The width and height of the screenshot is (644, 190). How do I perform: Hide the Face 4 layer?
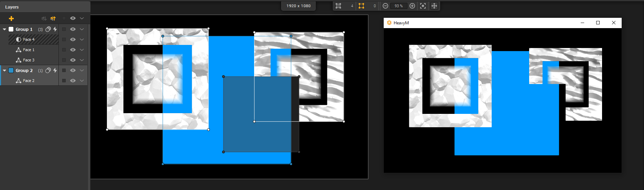[x=73, y=39]
